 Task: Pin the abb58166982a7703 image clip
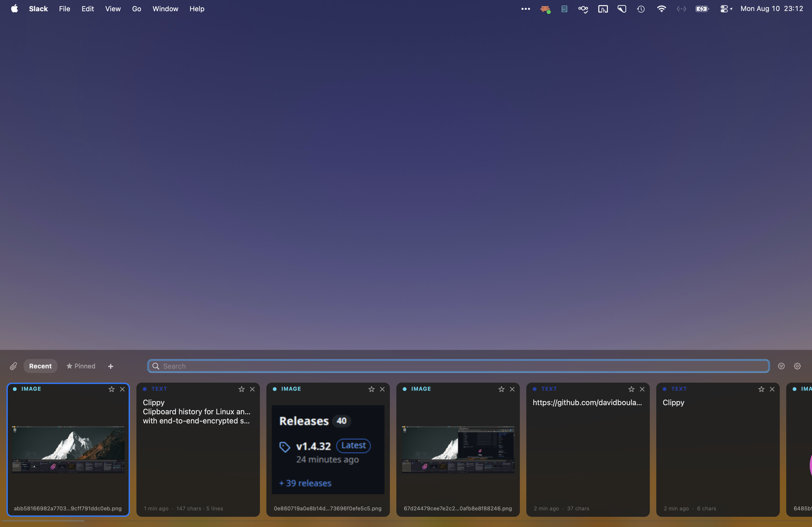pyautogui.click(x=112, y=389)
